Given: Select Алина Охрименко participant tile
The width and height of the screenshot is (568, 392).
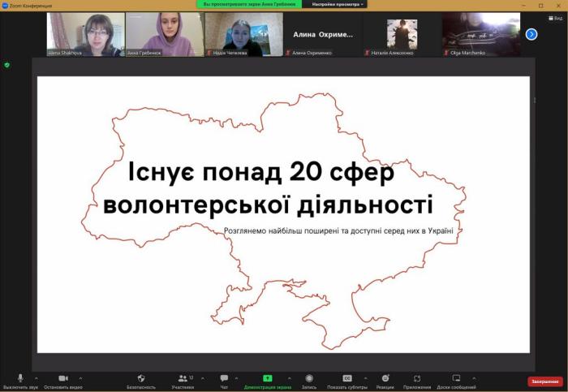Looking at the screenshot, I should pyautogui.click(x=323, y=34).
